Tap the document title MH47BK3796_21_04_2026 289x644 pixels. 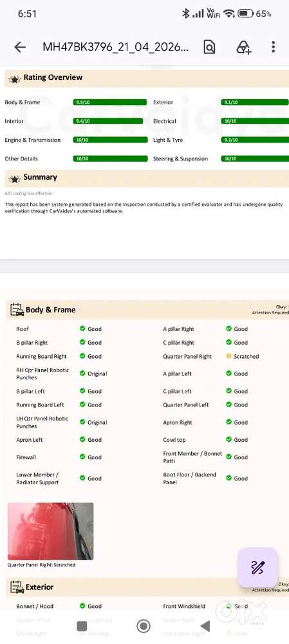click(x=116, y=47)
